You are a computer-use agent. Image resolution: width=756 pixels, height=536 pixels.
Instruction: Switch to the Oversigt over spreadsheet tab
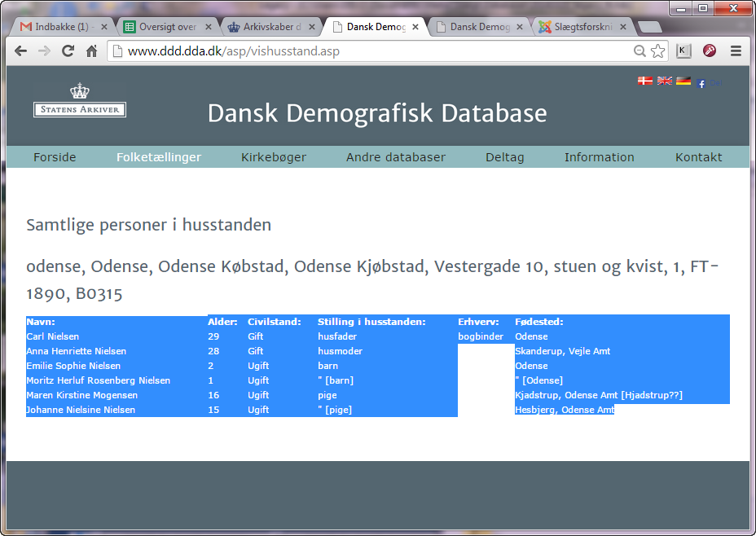coord(167,27)
